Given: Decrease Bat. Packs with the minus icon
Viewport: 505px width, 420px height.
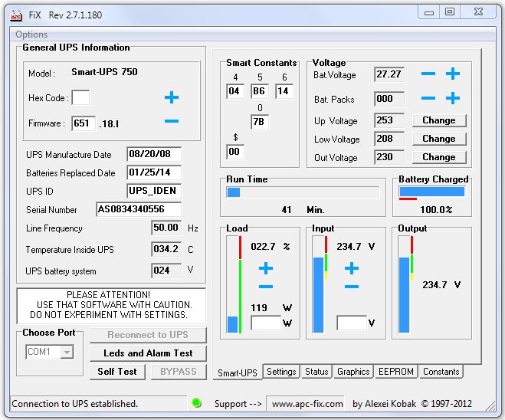Looking at the screenshot, I should [428, 98].
